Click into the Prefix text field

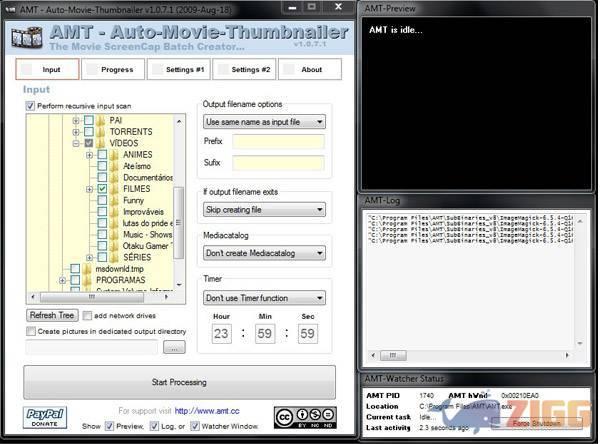pos(278,142)
